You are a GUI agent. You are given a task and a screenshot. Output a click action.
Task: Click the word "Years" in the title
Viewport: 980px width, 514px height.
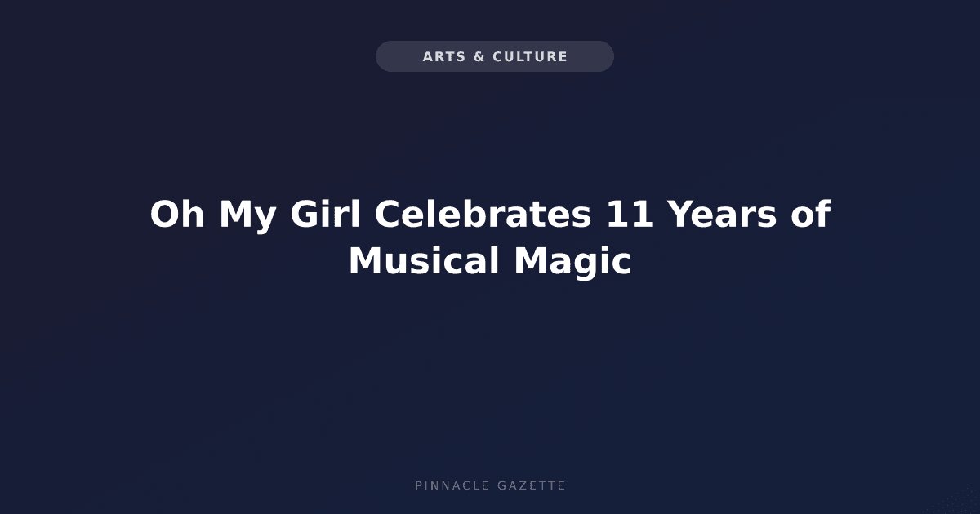(717, 215)
